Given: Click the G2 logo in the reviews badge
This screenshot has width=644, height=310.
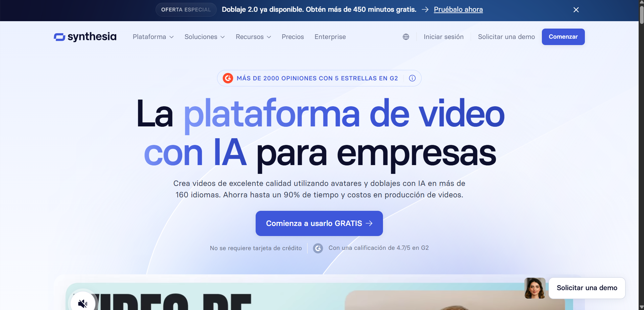Looking at the screenshot, I should tap(228, 78).
